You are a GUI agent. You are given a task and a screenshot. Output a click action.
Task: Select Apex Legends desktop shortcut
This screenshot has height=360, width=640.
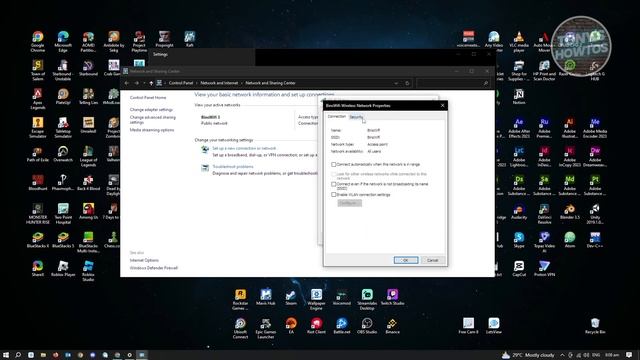[38, 99]
